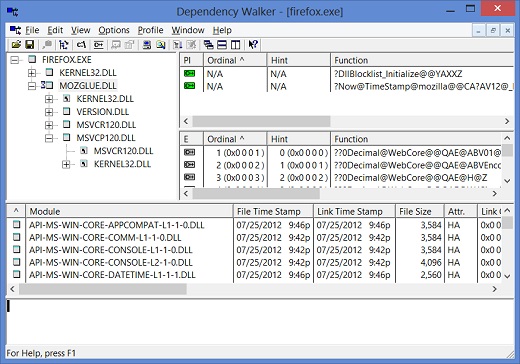Click the Dependency Walker icon in title bar
Screen dimensions: 520x364
(13, 12)
